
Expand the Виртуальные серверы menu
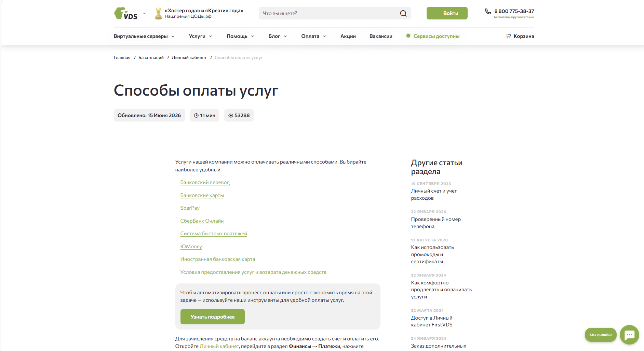144,36
